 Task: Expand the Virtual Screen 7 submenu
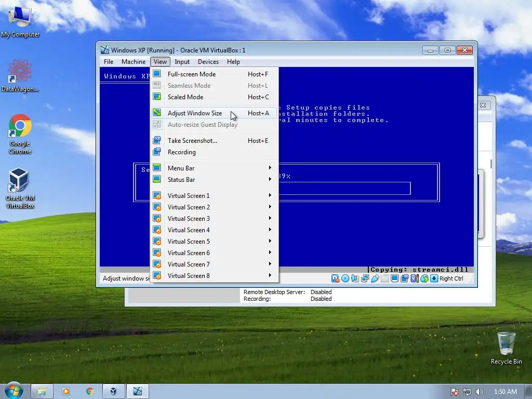point(214,264)
